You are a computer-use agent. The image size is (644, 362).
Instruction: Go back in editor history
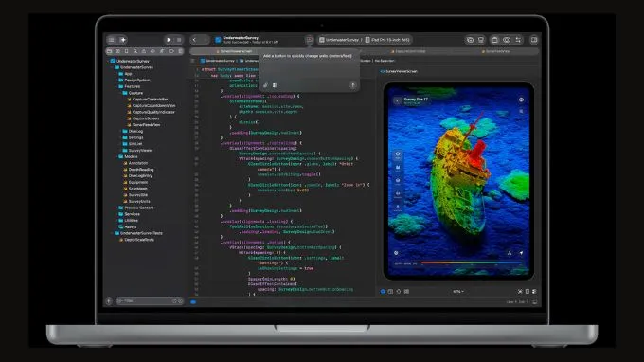click(194, 40)
